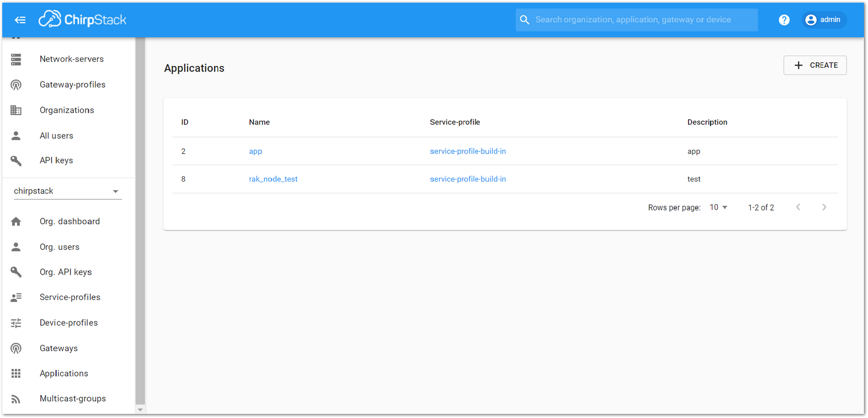Click the All users person icon
Image resolution: width=868 pixels, height=418 pixels.
click(16, 136)
